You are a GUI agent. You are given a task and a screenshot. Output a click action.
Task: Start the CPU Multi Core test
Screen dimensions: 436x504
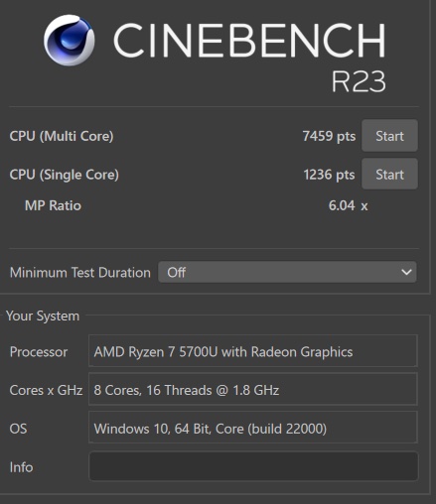pyautogui.click(x=389, y=136)
